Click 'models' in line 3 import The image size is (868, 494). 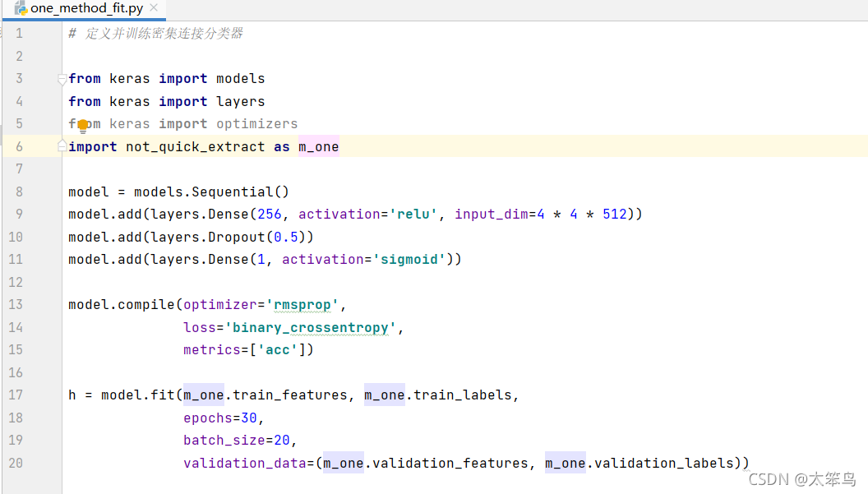tap(240, 79)
